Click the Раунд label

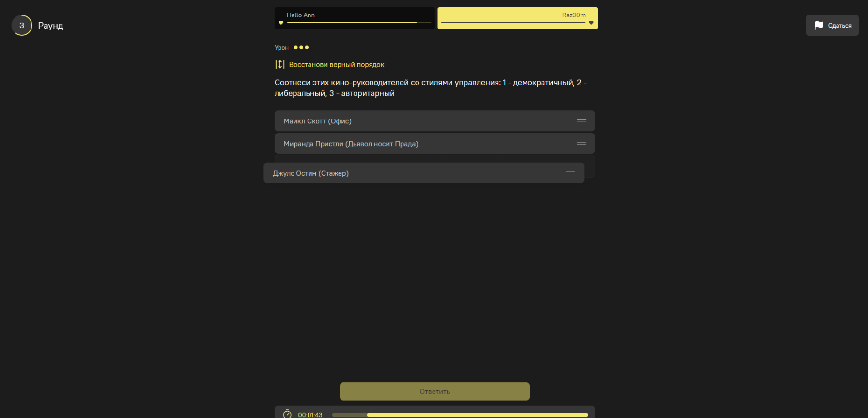pyautogui.click(x=50, y=26)
